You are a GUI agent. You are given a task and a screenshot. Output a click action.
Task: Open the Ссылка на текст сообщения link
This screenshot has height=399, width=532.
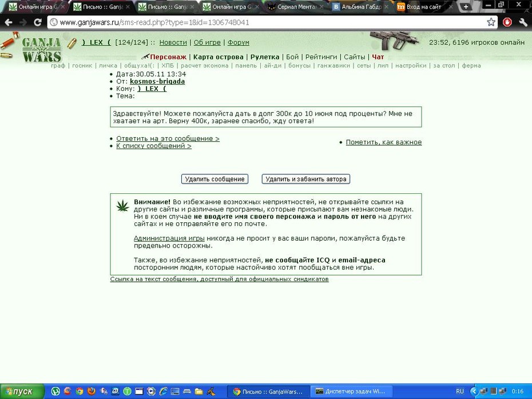pos(219,279)
